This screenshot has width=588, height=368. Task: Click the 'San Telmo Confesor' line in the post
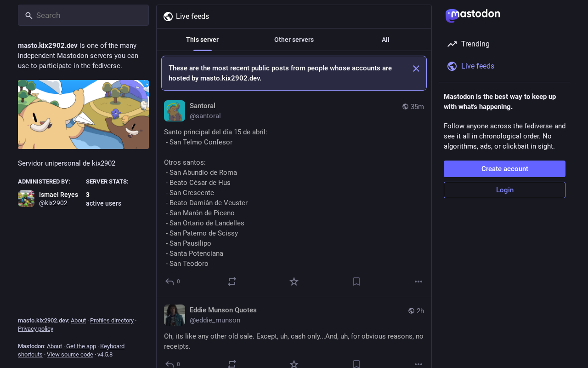click(x=201, y=142)
